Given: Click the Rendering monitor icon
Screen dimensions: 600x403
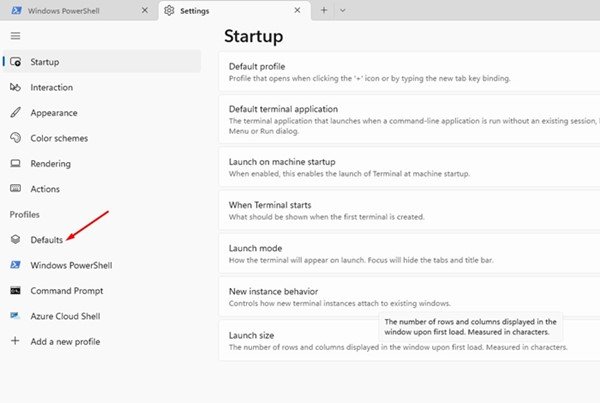Looking at the screenshot, I should pyautogui.click(x=15, y=163).
